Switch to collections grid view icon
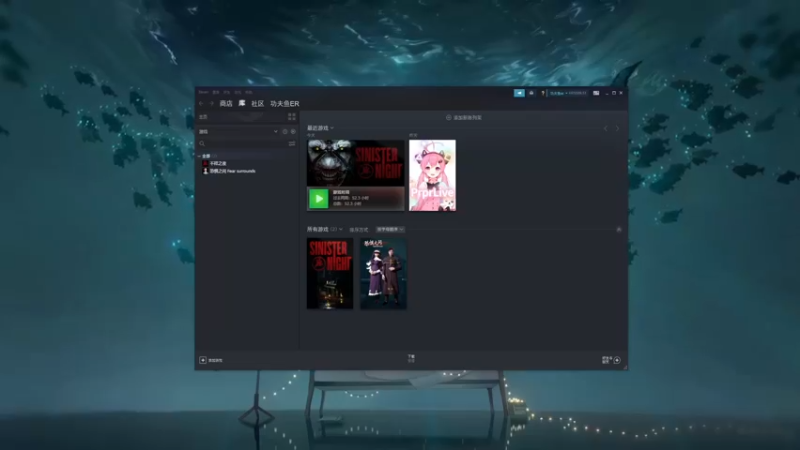 [292, 117]
